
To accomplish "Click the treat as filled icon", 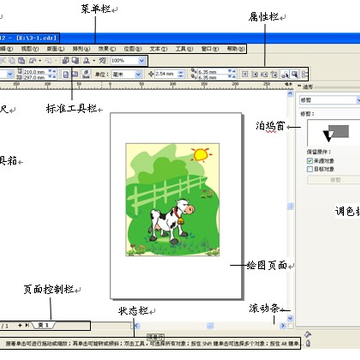I will point(295,74).
